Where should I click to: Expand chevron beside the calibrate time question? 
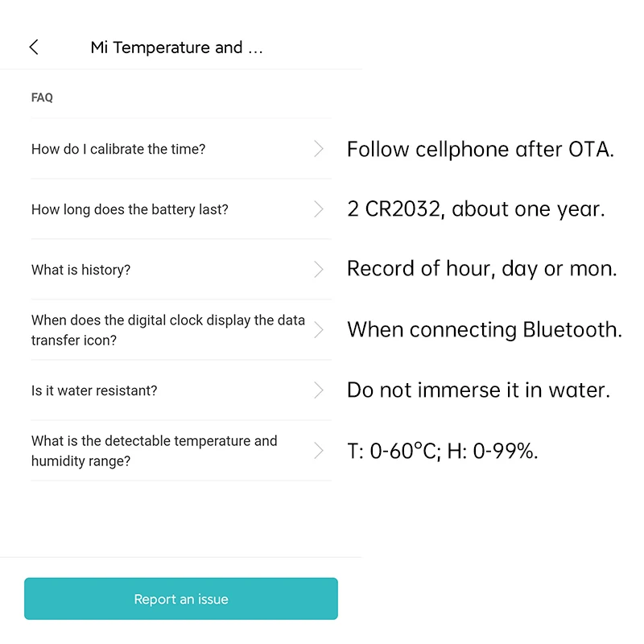point(319,149)
